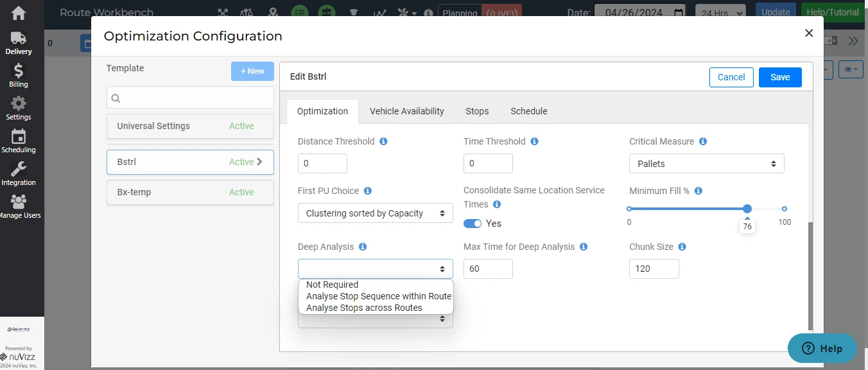
Task: Click the Minimum Fill % slider handle
Action: click(747, 209)
